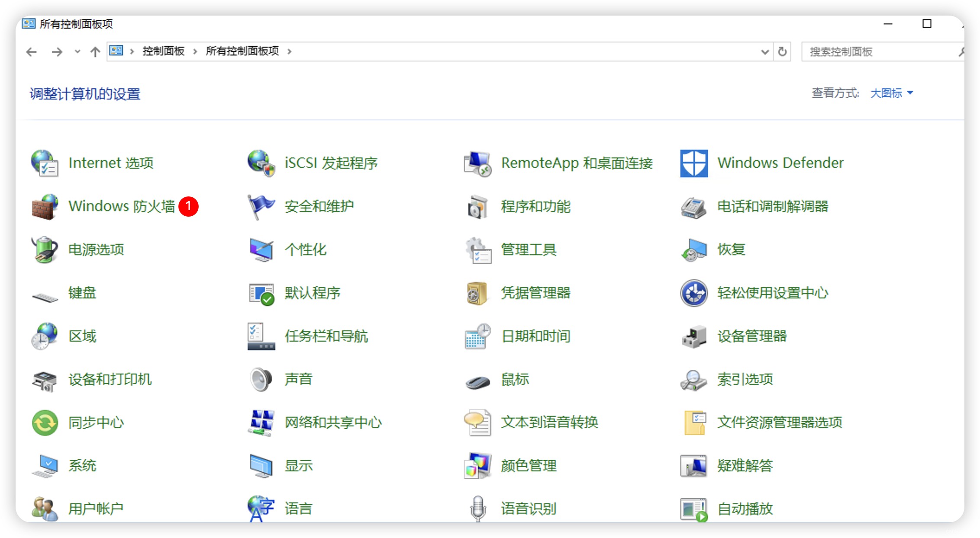Expand chevron after 所有控制面板项 breadcrumb
This screenshot has width=980, height=538.
tap(290, 51)
